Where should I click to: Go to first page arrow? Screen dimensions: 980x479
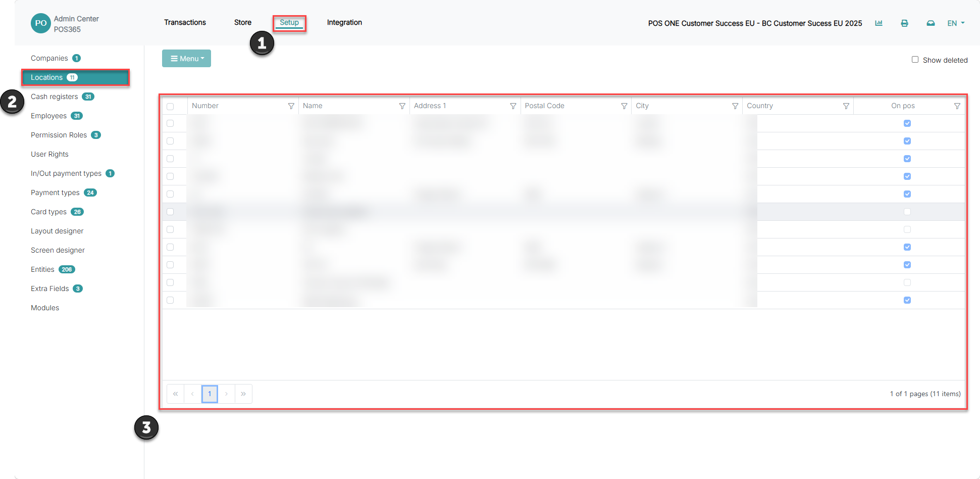[x=175, y=394]
